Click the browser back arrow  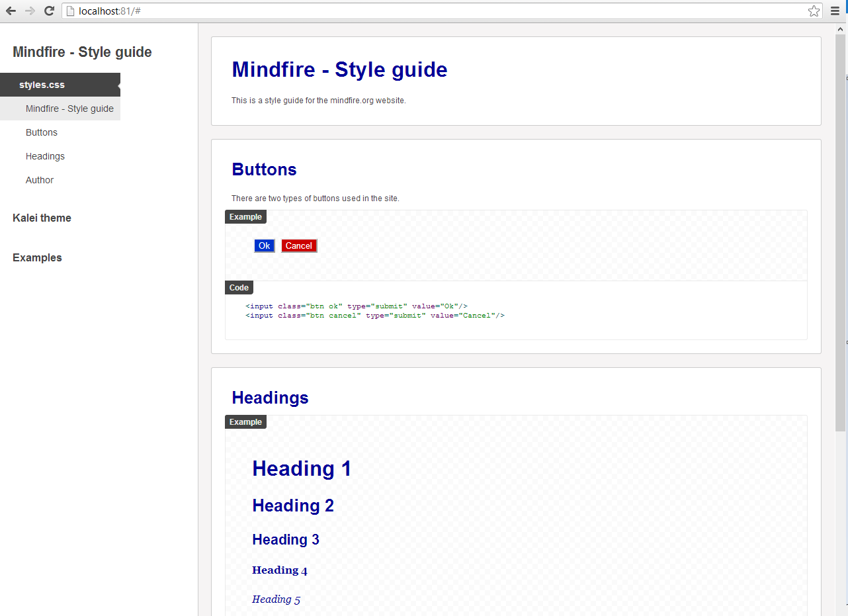[11, 11]
